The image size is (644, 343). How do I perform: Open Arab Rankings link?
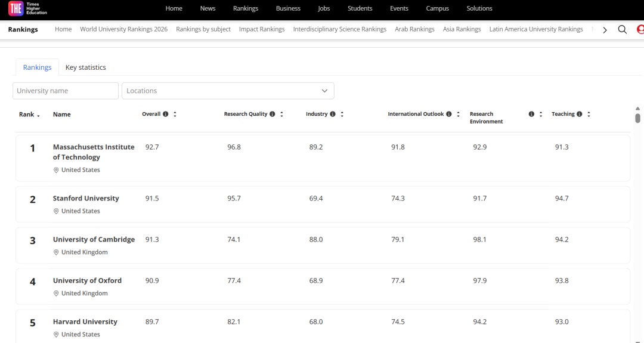414,29
